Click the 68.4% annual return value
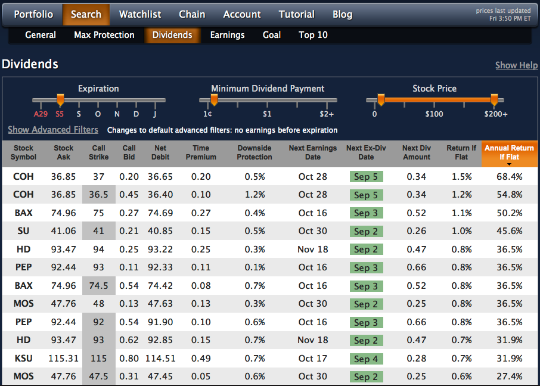 pyautogui.click(x=509, y=177)
